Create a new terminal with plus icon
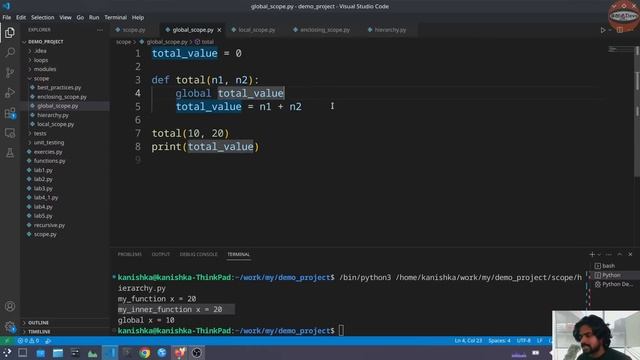The height and width of the screenshot is (360, 640). [592, 254]
